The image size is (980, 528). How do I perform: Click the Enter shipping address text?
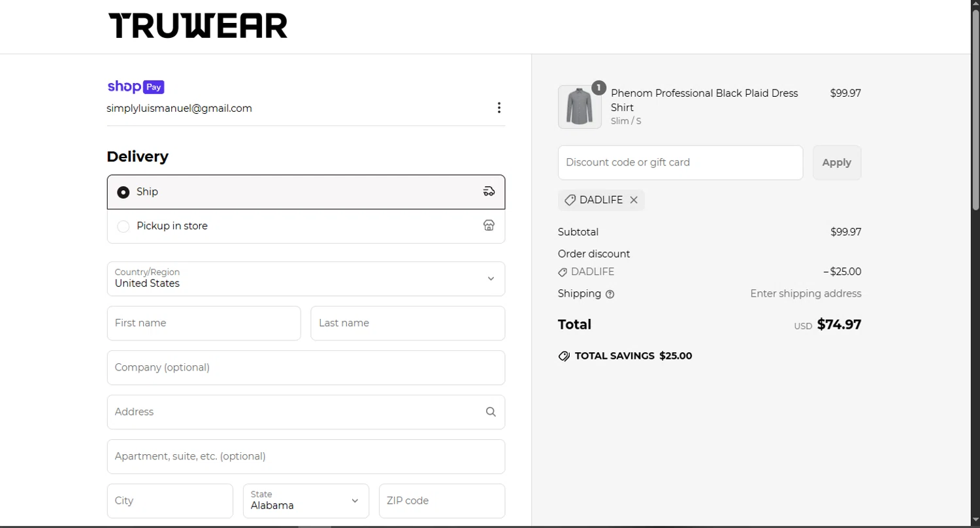806,294
